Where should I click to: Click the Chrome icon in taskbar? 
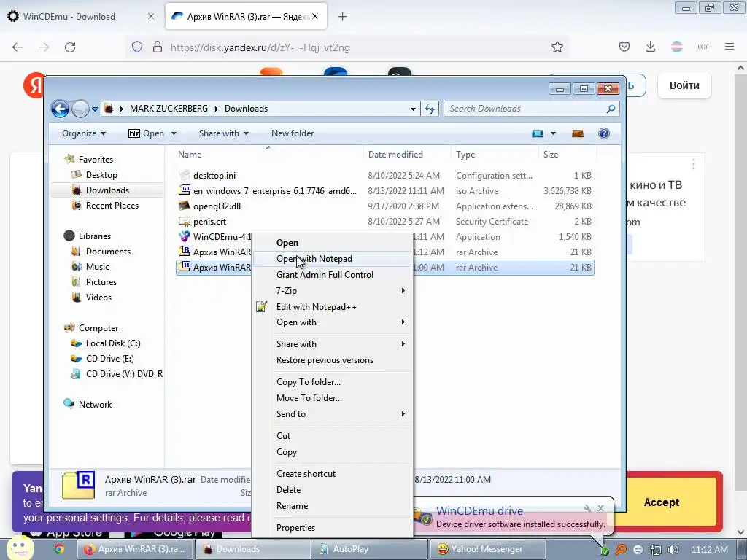[59, 549]
